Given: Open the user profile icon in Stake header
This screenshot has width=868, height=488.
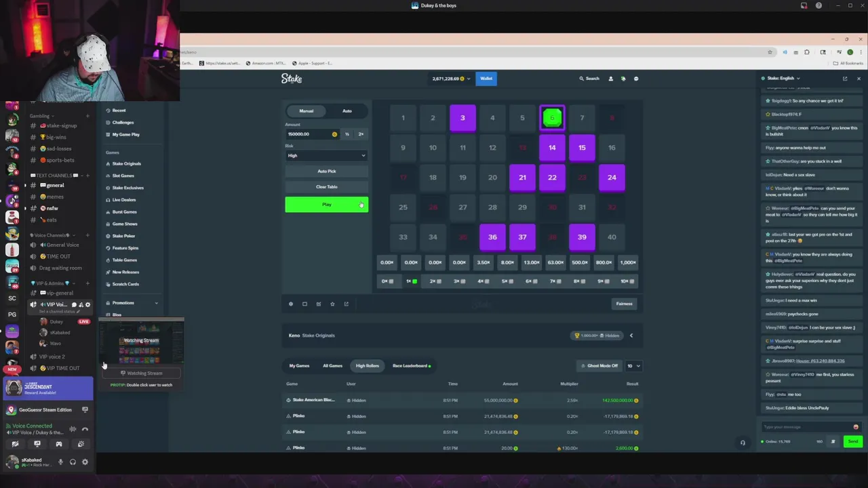Looking at the screenshot, I should tap(610, 79).
